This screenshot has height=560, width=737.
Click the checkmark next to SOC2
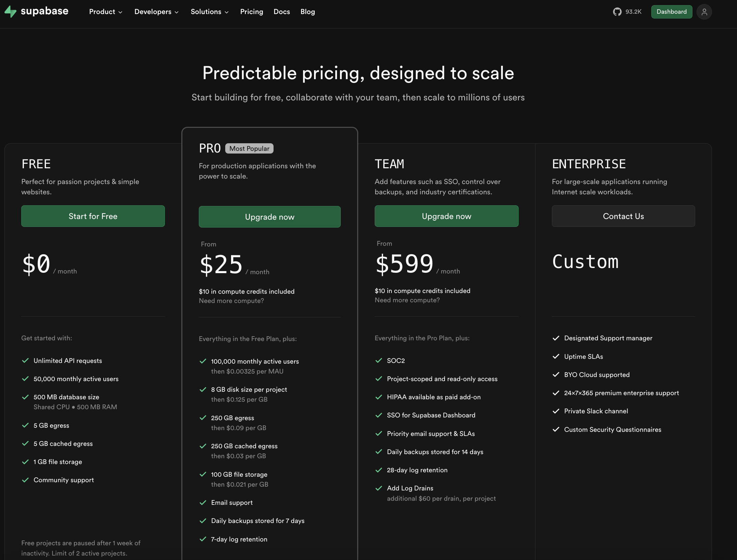[379, 361]
